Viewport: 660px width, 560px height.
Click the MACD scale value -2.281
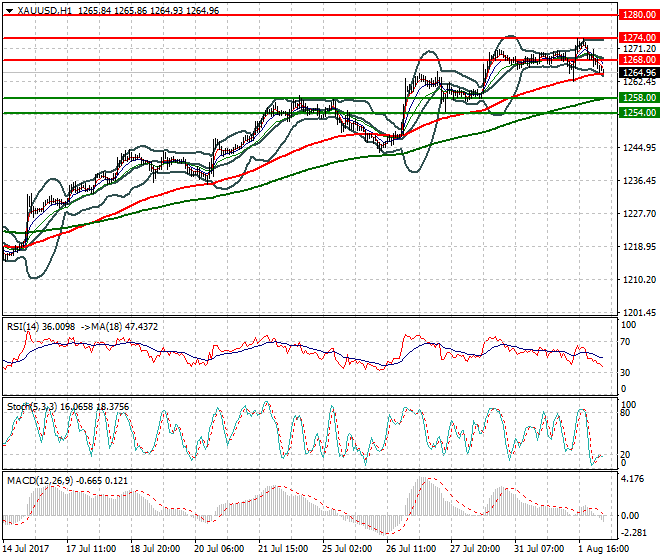click(633, 533)
